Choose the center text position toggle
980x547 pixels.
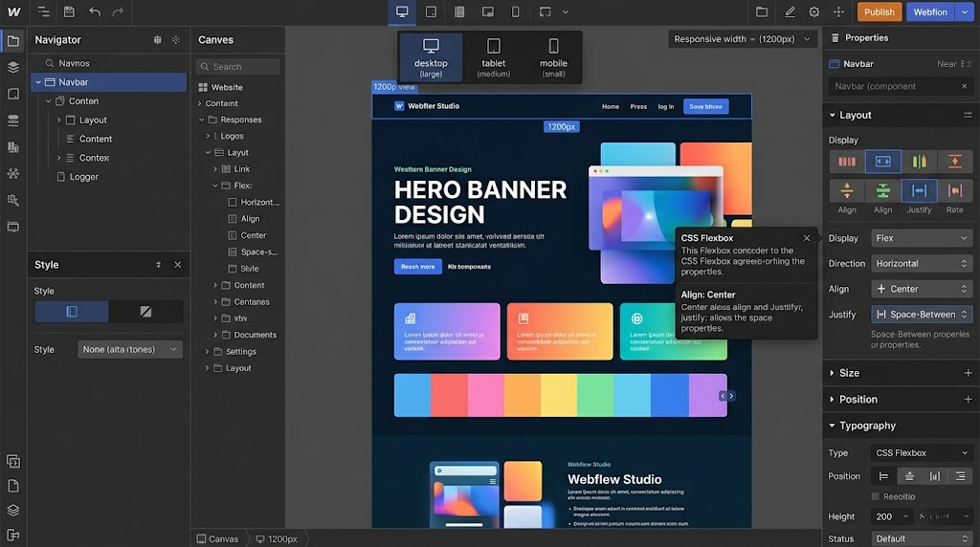point(909,476)
